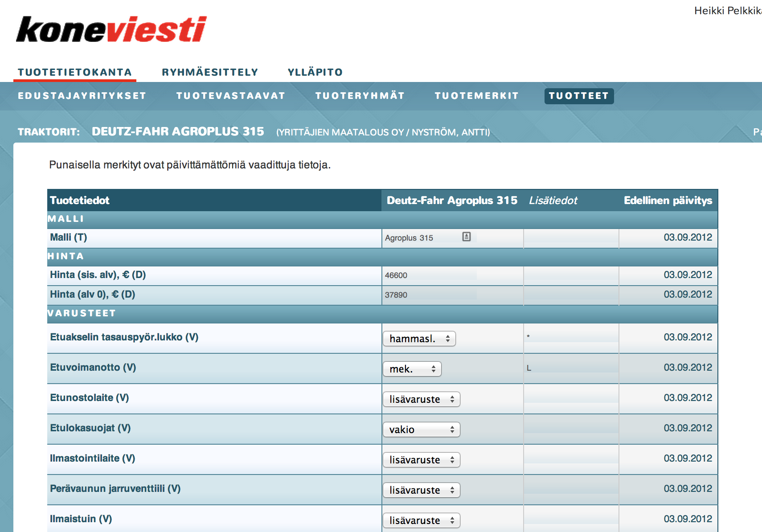Click the Hinta (sis. alv) field 46600
This screenshot has height=532, width=762.
click(430, 275)
